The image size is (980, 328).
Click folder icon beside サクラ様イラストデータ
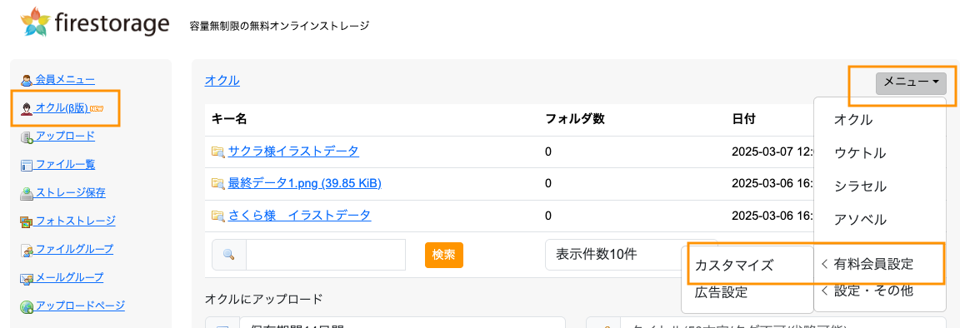click(217, 152)
